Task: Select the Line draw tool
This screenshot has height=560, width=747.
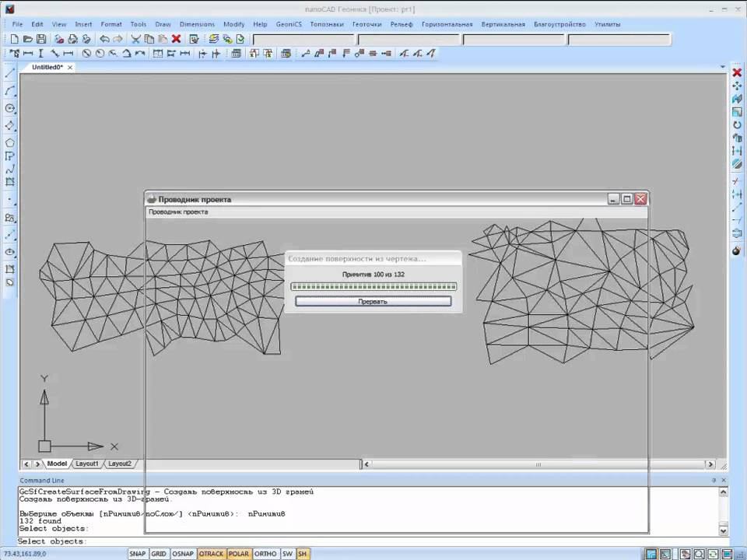Action: coord(10,73)
